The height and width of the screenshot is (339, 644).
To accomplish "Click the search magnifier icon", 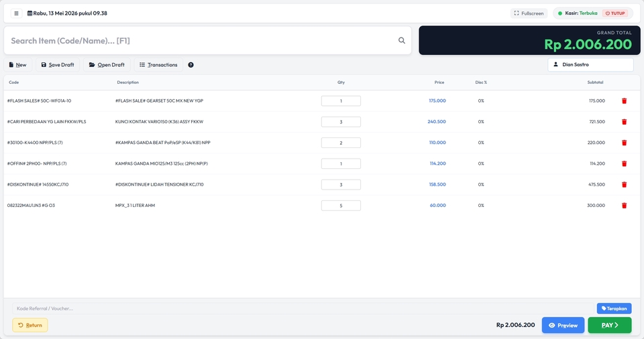I will point(402,40).
